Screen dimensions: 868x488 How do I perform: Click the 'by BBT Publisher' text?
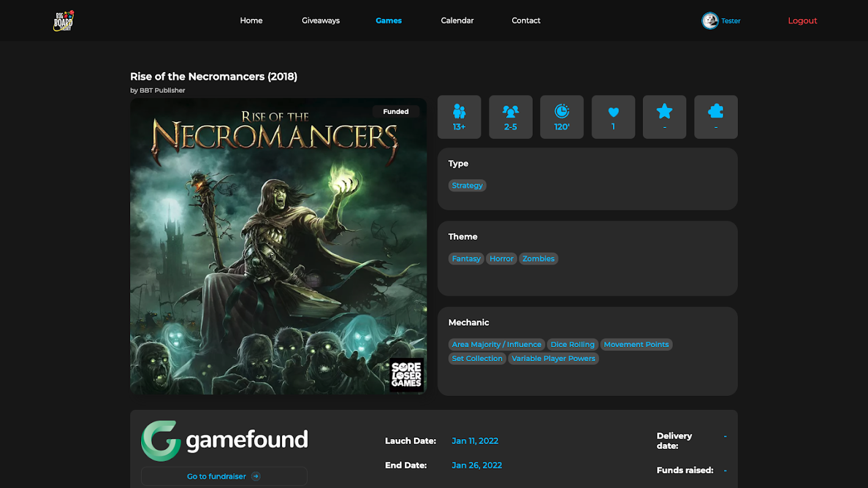[x=157, y=90]
